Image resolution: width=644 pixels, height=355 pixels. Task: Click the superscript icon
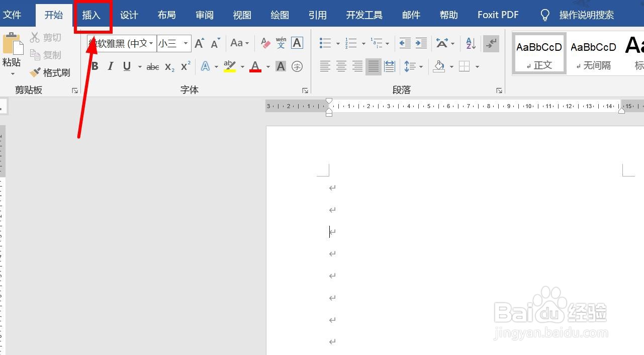click(184, 66)
